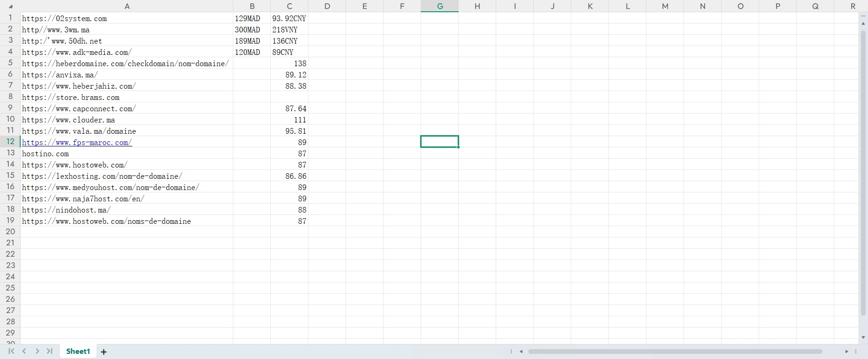Click the horizontal scrollbar thumb
The image size is (868, 359).
click(675, 351)
